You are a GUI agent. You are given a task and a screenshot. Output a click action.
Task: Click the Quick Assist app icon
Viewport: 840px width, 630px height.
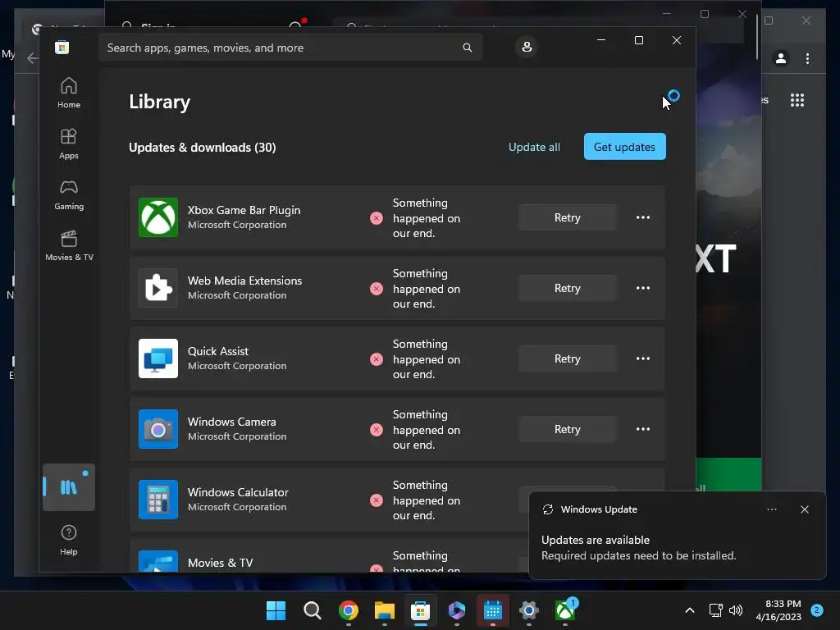tap(158, 358)
